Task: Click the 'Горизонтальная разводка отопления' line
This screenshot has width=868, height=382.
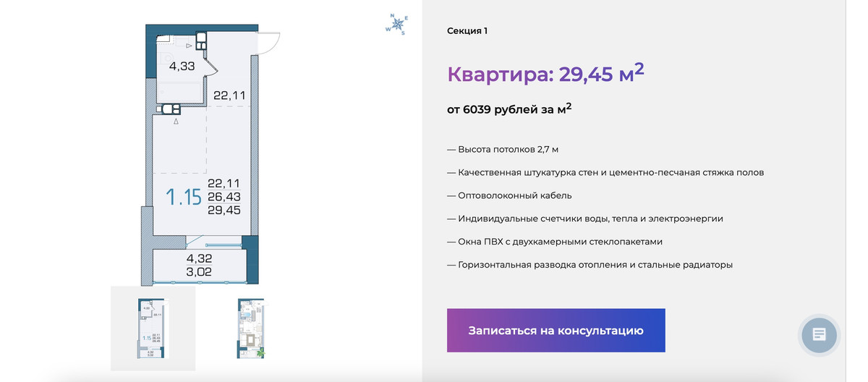Action: (590, 265)
